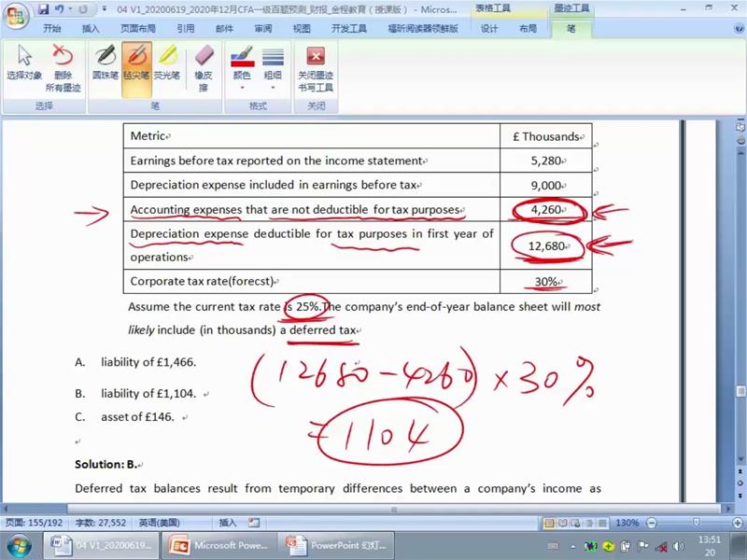Switch to Web Layout view button
The image size is (747, 560).
[x=575, y=523]
